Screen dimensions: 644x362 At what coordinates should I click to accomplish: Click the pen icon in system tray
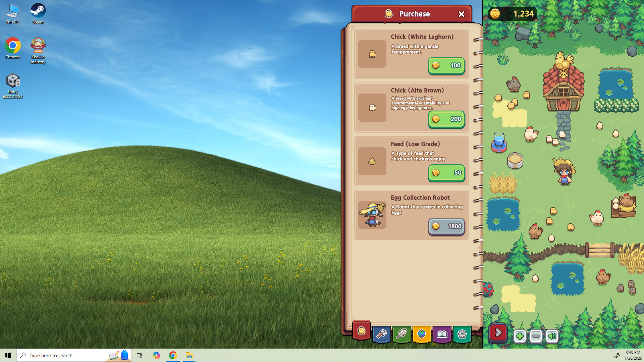click(x=617, y=355)
